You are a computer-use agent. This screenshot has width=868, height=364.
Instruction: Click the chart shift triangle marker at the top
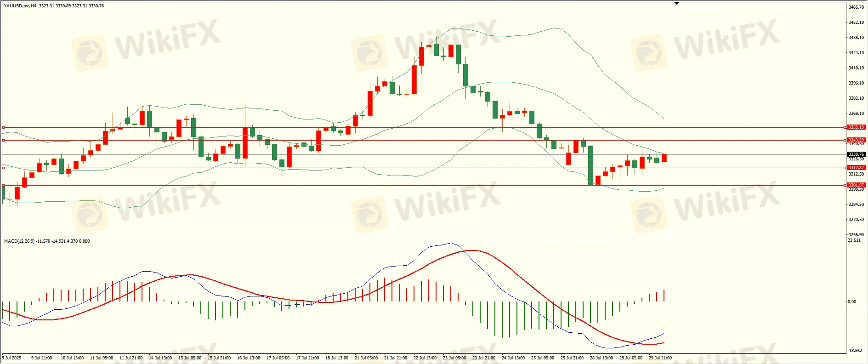pos(676,3)
